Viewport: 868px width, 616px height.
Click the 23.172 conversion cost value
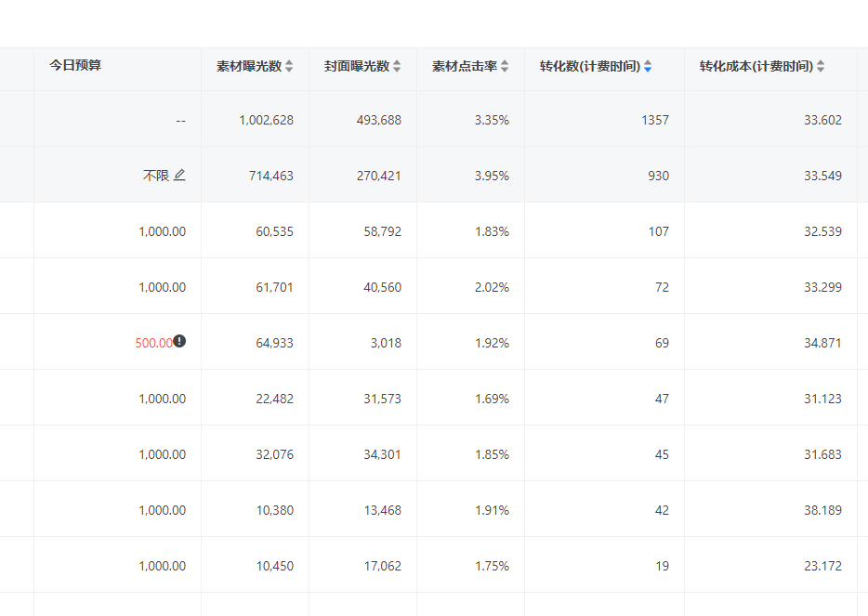[822, 566]
